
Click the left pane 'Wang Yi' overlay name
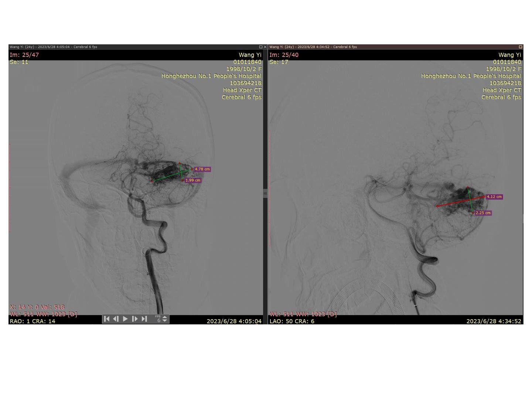250,55
